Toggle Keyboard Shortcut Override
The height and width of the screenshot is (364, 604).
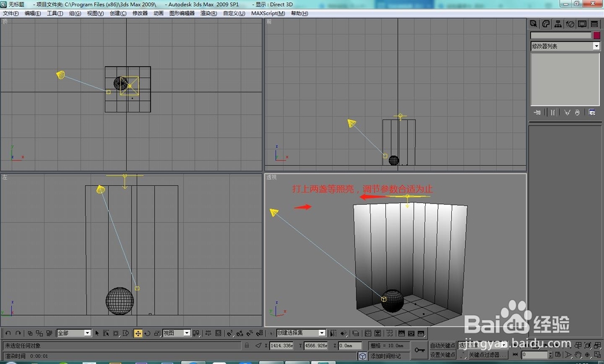218,333
